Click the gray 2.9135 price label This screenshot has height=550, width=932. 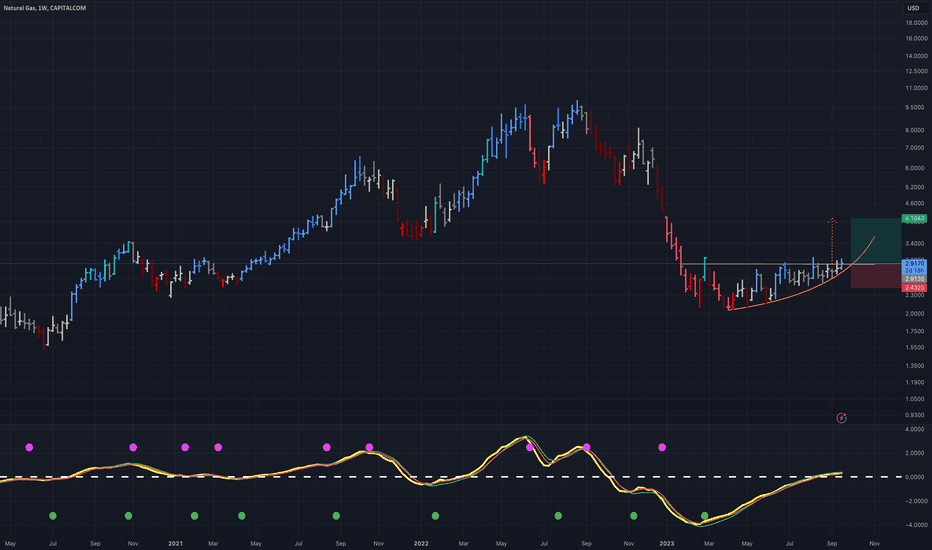click(914, 279)
